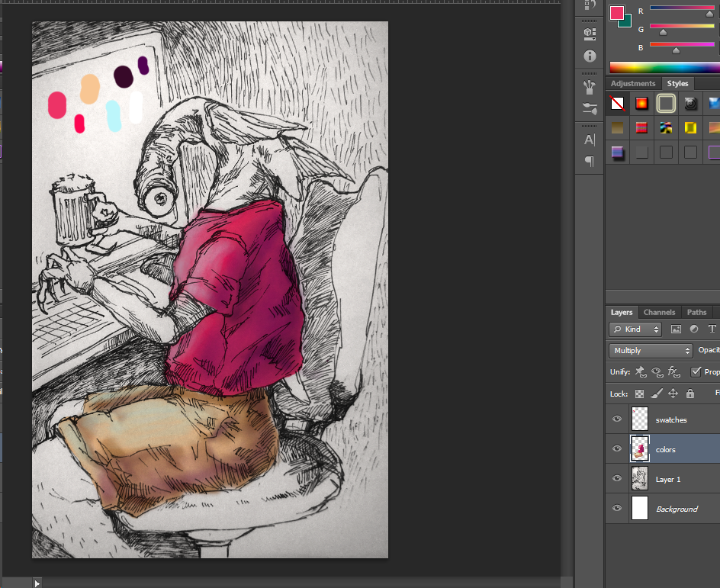Filter layers by adjustment layer icon
Viewport: 720px width, 588px height.
click(694, 329)
